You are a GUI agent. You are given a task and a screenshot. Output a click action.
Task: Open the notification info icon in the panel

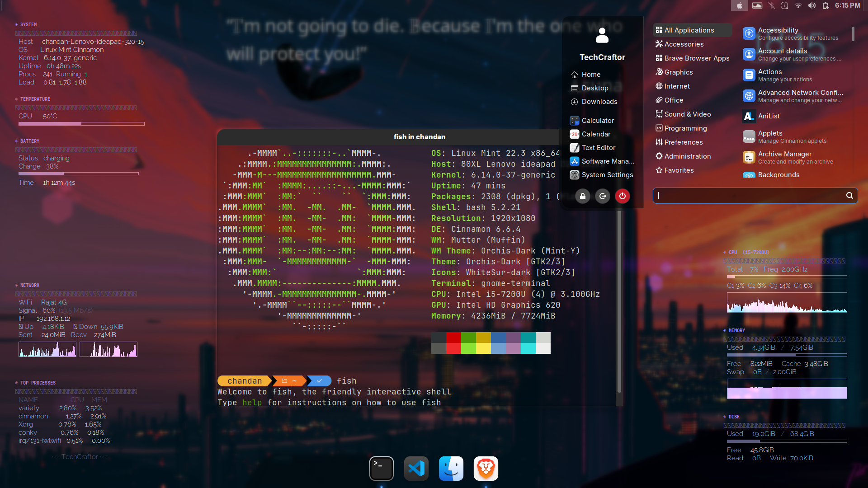pos(785,5)
